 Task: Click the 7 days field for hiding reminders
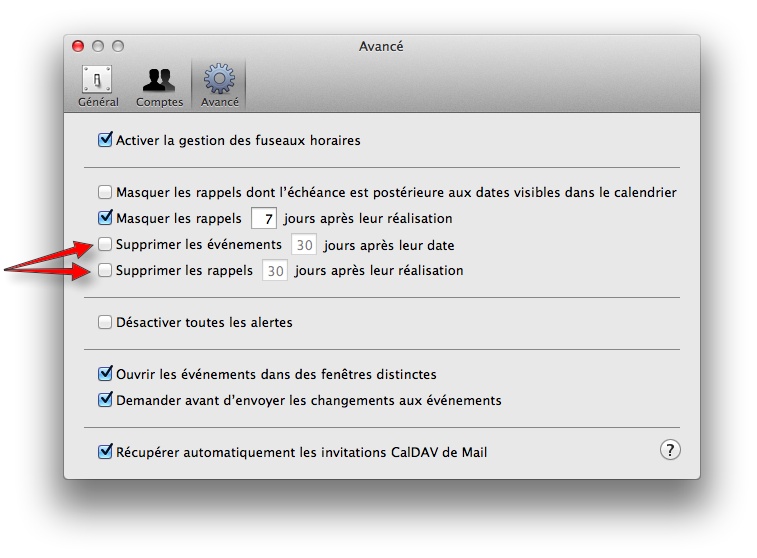pyautogui.click(x=264, y=219)
